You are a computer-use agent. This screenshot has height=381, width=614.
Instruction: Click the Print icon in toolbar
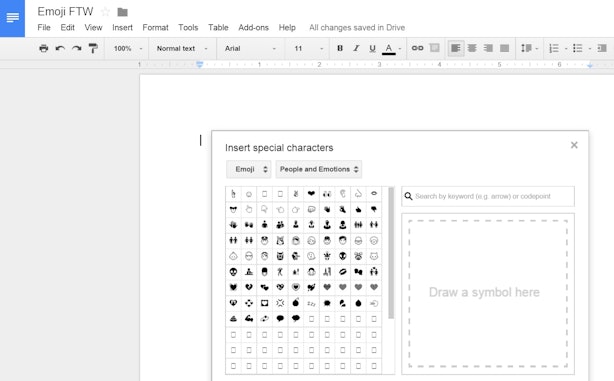[x=43, y=48]
